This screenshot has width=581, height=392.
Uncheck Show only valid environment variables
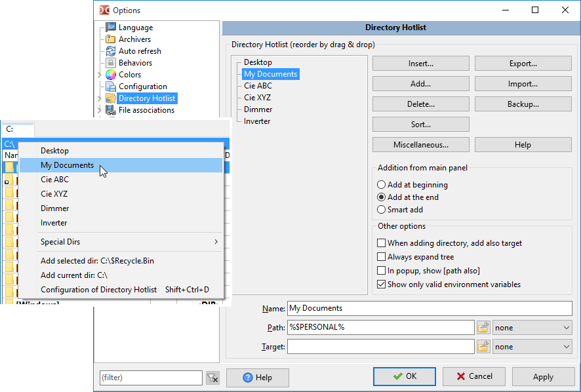click(x=382, y=284)
